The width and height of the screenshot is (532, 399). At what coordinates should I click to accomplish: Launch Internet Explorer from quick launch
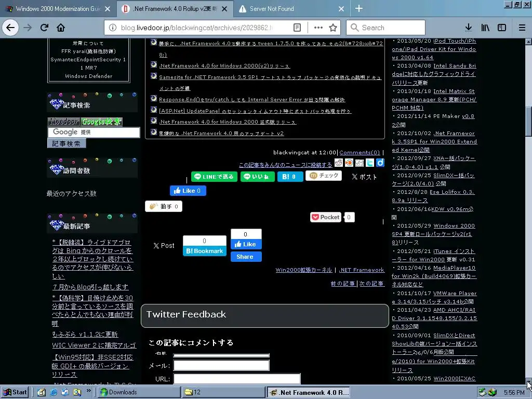click(x=54, y=392)
